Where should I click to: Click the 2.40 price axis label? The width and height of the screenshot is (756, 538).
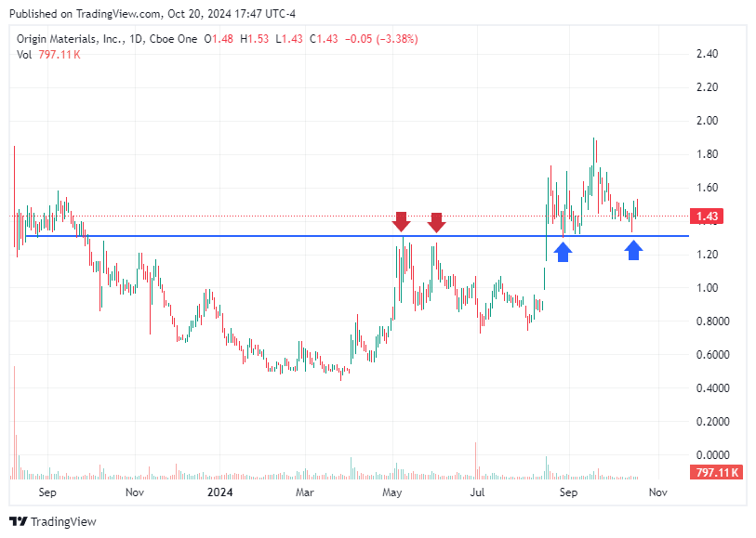[x=708, y=54]
